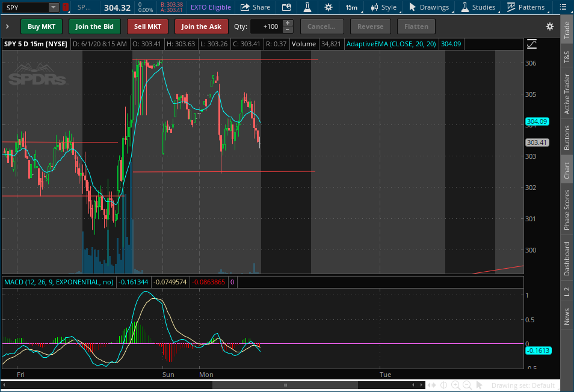Switch to the Active Trader side tab
The height and width of the screenshot is (392, 574).
pyautogui.click(x=567, y=94)
